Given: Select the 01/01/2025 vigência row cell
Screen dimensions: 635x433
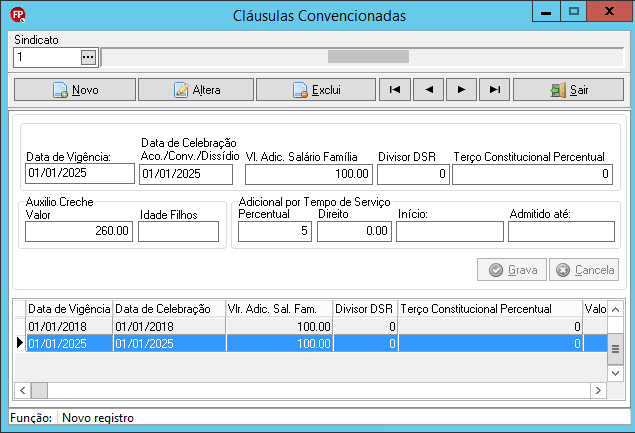Looking at the screenshot, I should [69, 343].
